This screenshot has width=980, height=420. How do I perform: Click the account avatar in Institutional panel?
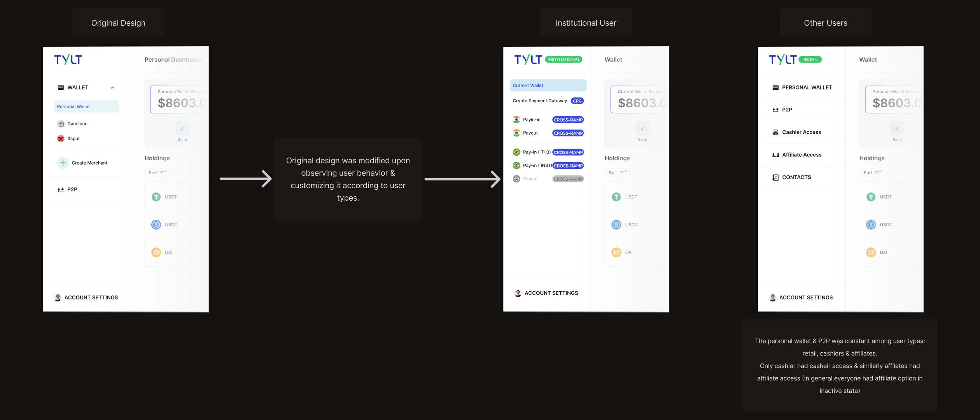518,293
